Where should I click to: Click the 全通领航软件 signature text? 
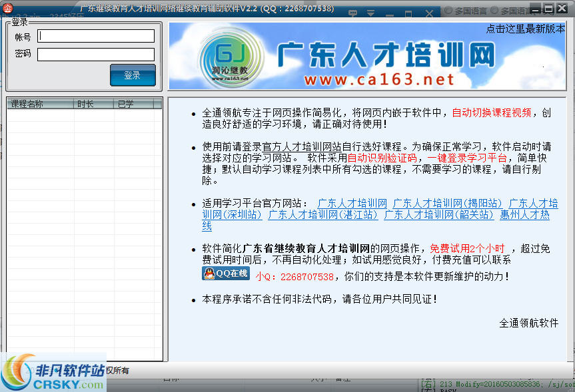click(529, 323)
